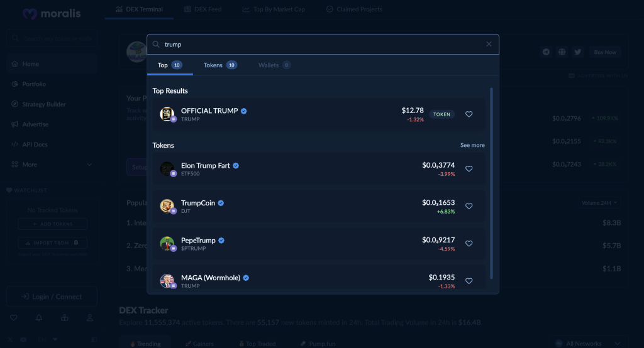Click the sidebar token search field
The width and height of the screenshot is (644, 348).
point(52,38)
